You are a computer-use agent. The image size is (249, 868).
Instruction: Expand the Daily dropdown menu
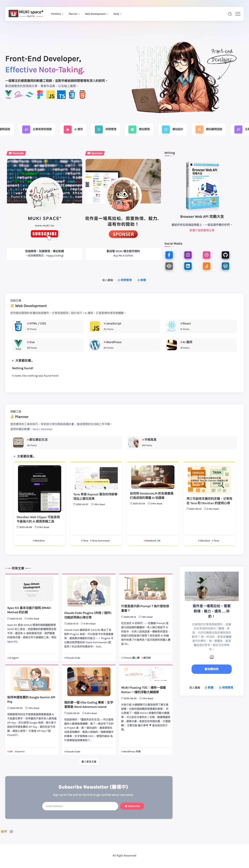coord(117,14)
